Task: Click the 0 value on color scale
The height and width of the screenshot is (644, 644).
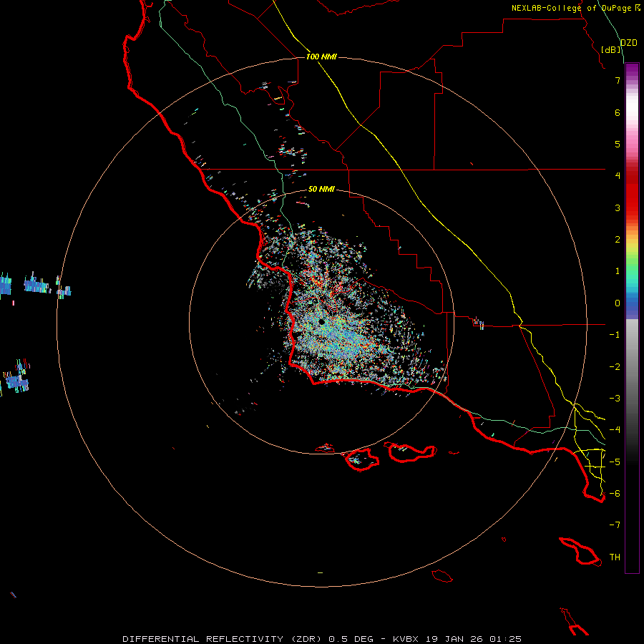Action: pos(618,303)
